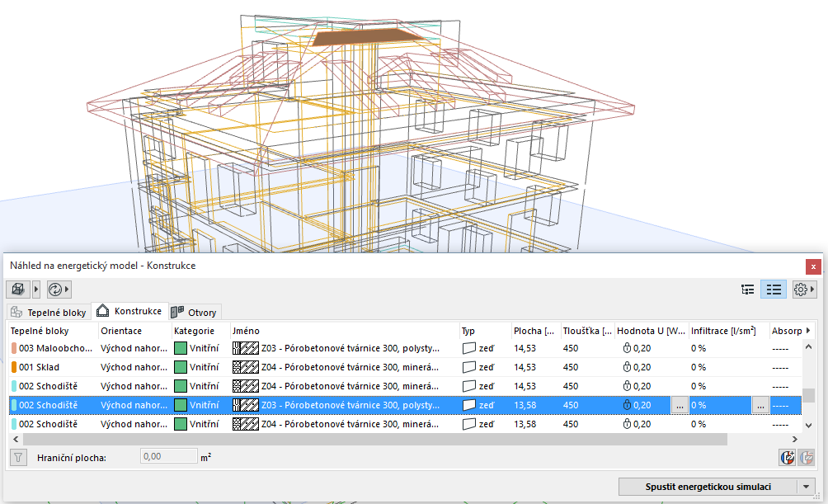Click the add thermal bridge icon
Screen dimensions: 828x504
[787, 456]
